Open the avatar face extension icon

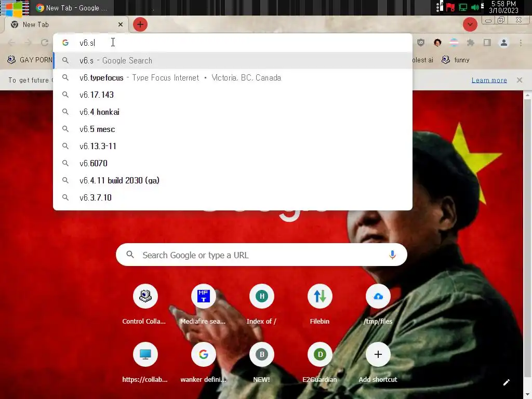point(437,43)
